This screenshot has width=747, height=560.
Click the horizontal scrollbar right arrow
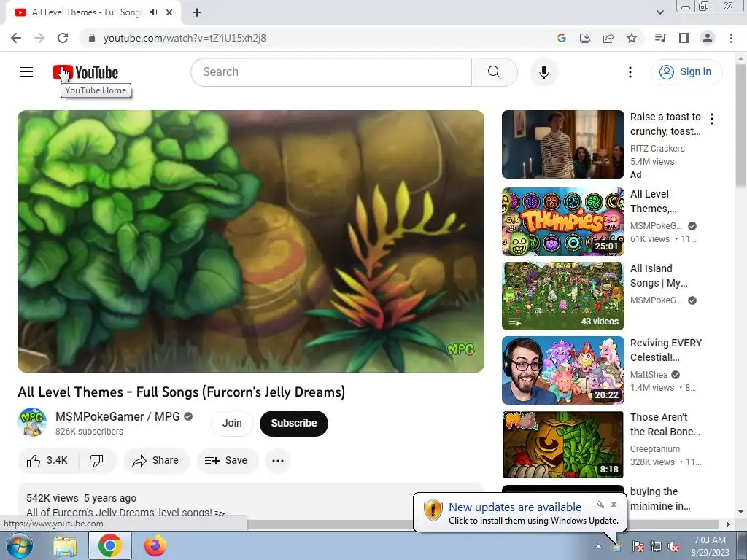click(x=729, y=524)
